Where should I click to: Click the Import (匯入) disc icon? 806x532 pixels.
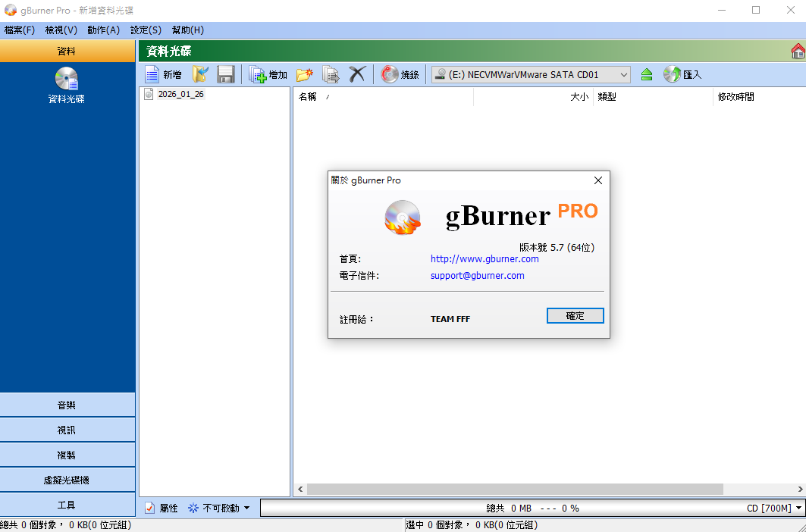coord(672,74)
